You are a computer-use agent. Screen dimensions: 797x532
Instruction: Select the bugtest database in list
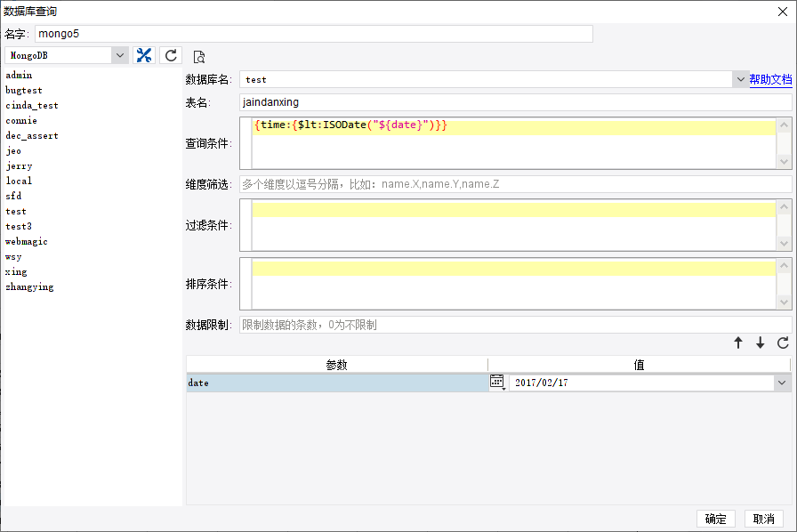[x=24, y=91]
